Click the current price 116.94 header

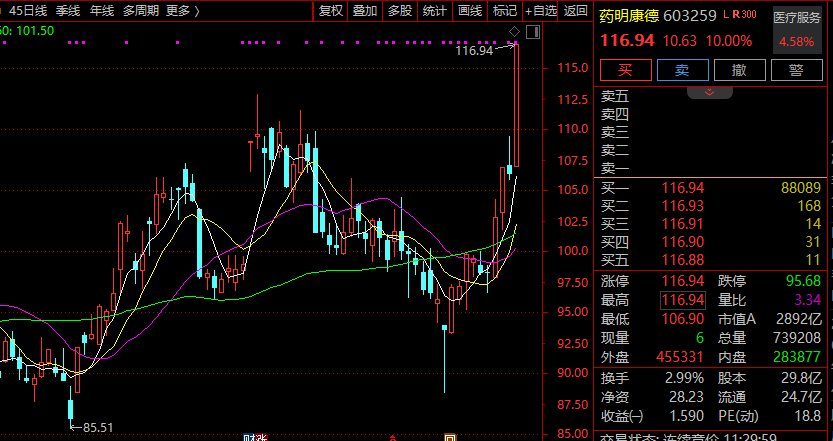click(627, 40)
